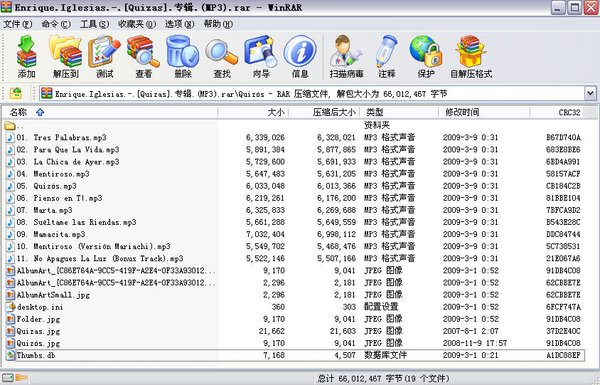Sort by the 类型 column header

pyautogui.click(x=399, y=112)
